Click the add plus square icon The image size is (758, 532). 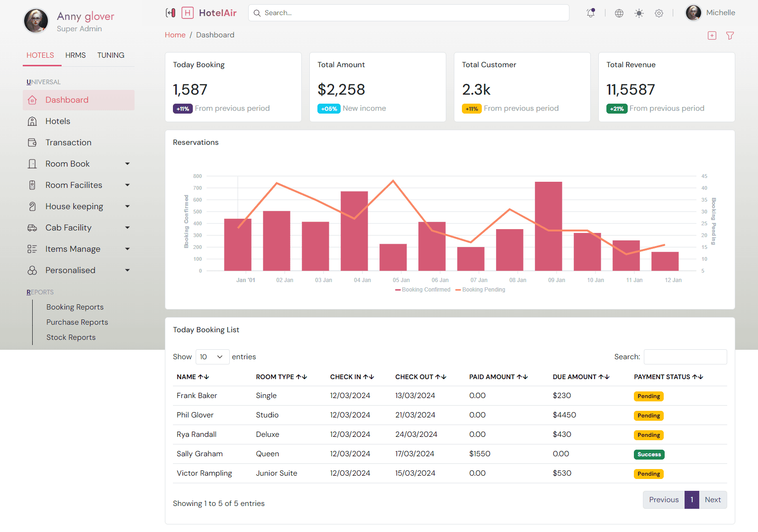[x=712, y=35]
